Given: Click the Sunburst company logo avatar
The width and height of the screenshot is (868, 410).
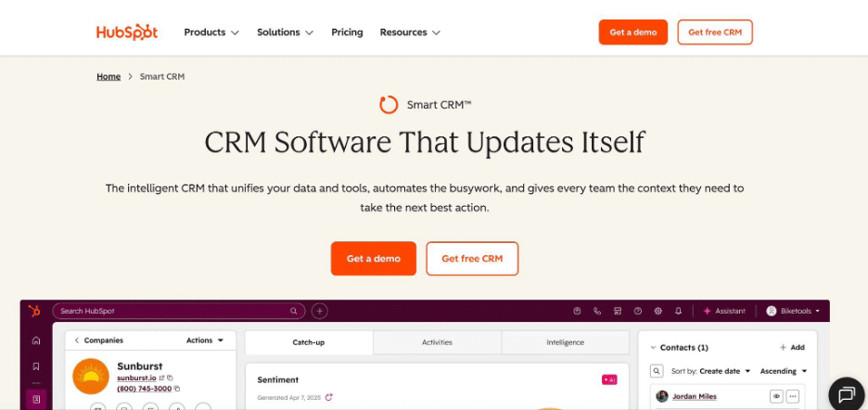Looking at the screenshot, I should (91, 377).
